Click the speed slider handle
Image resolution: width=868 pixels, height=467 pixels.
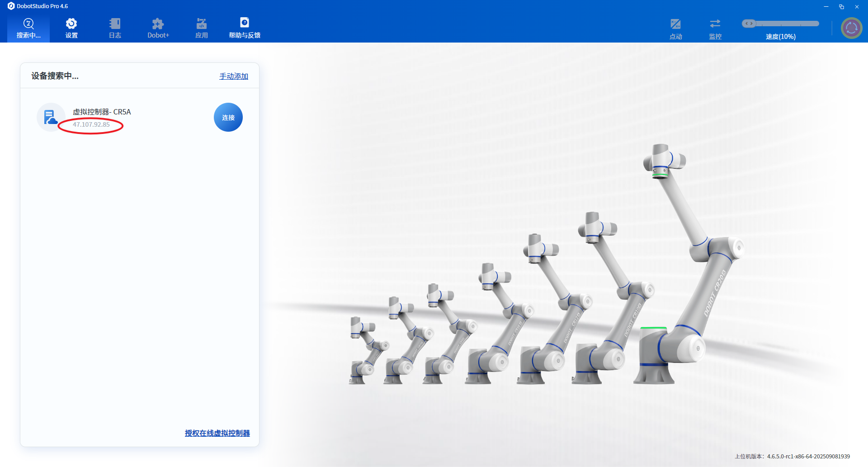point(749,24)
